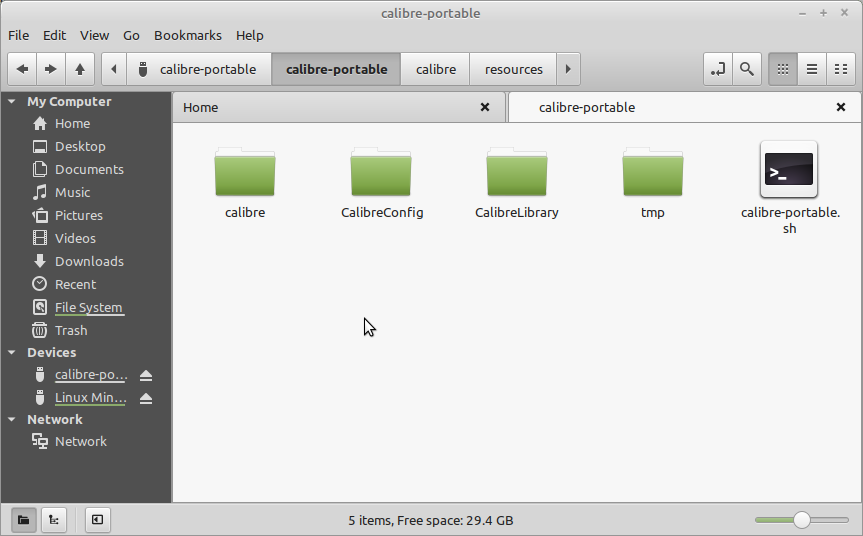Switch to compact view

point(841,69)
